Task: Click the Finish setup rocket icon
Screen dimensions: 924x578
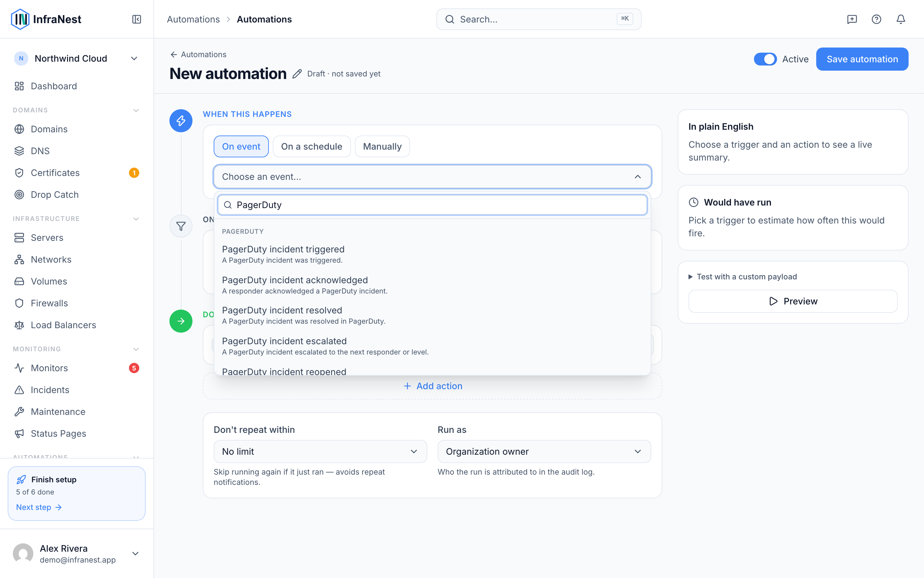Action: click(x=21, y=479)
